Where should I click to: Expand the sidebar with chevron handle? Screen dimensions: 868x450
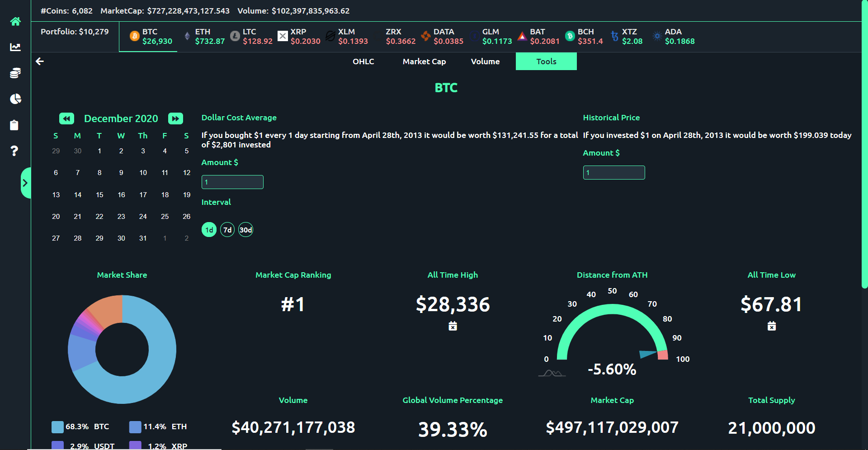pos(25,183)
